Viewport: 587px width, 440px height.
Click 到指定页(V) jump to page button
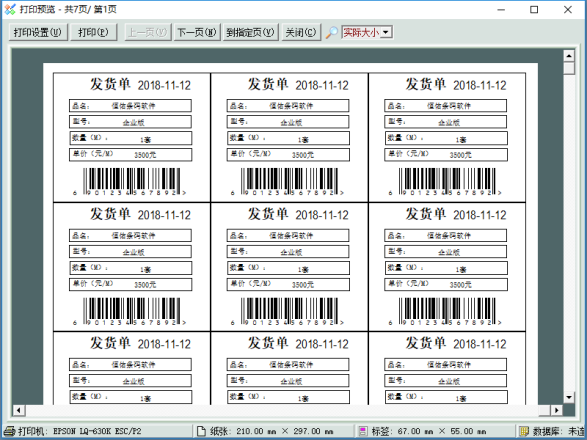click(250, 33)
